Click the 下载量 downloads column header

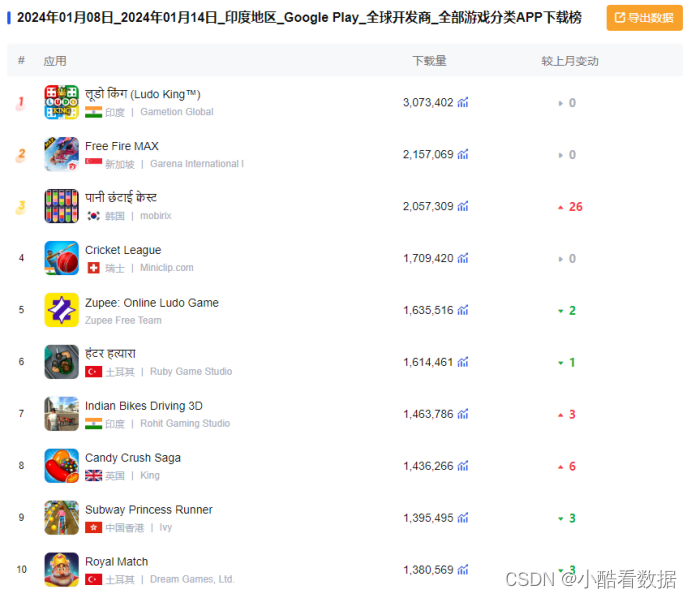point(429,61)
